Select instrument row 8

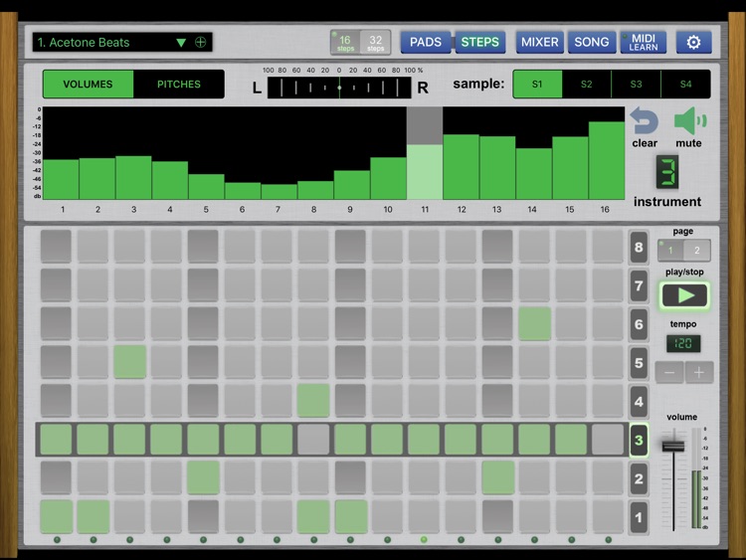tap(639, 248)
